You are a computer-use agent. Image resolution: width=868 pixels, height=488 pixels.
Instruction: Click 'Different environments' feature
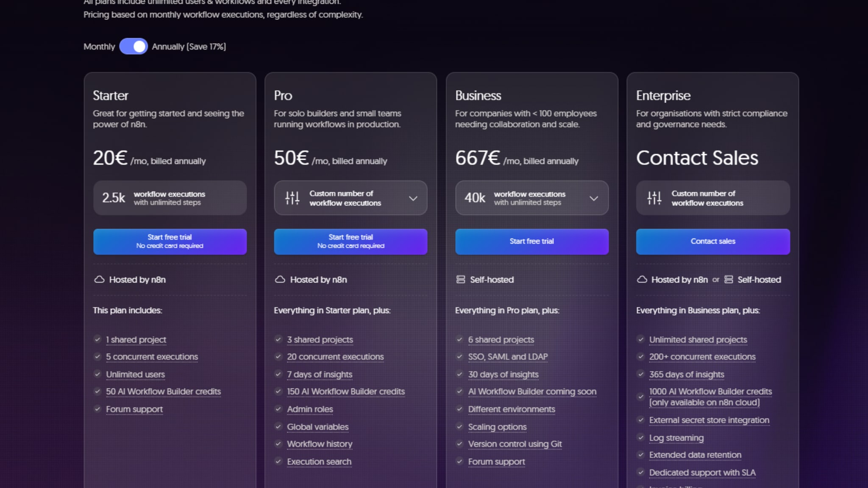[512, 410]
